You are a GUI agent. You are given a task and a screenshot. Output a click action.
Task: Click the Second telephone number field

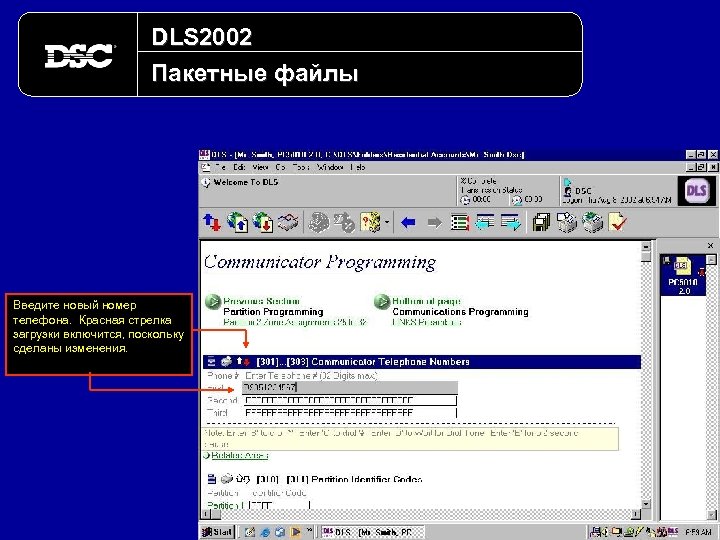[350, 400]
